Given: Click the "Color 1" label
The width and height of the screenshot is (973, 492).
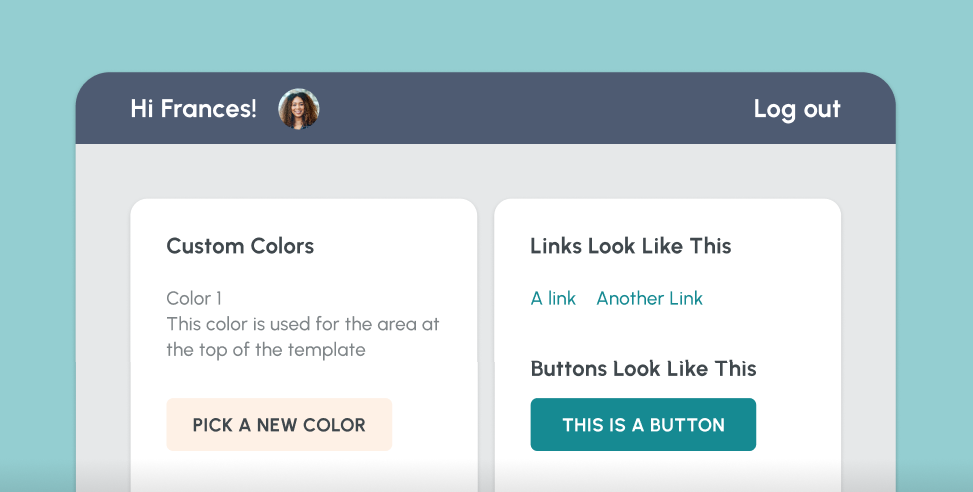Looking at the screenshot, I should 194,298.
